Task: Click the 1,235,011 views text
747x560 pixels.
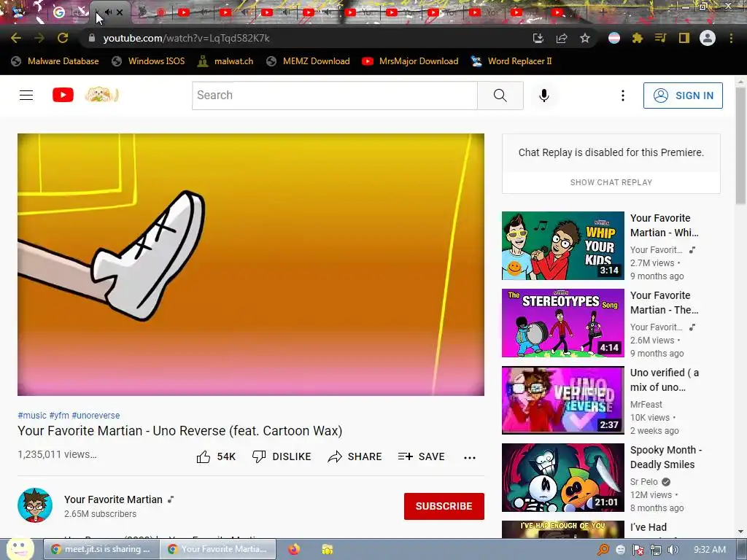Action: (57, 454)
